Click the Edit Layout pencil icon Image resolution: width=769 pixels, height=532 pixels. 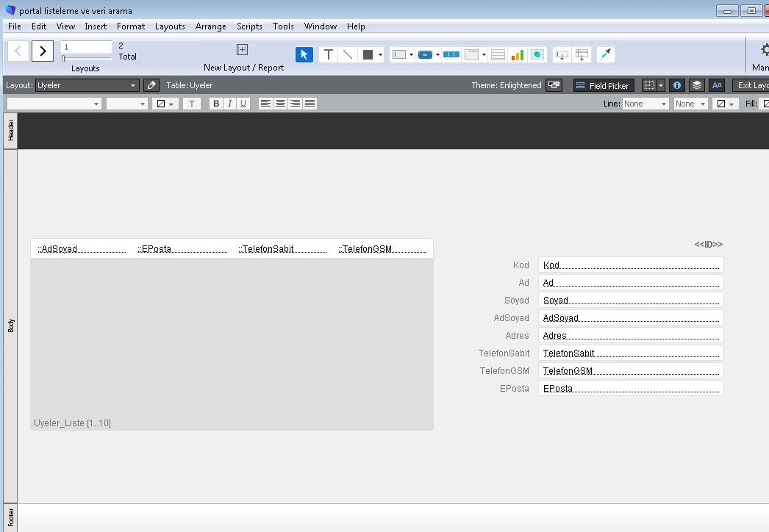151,85
